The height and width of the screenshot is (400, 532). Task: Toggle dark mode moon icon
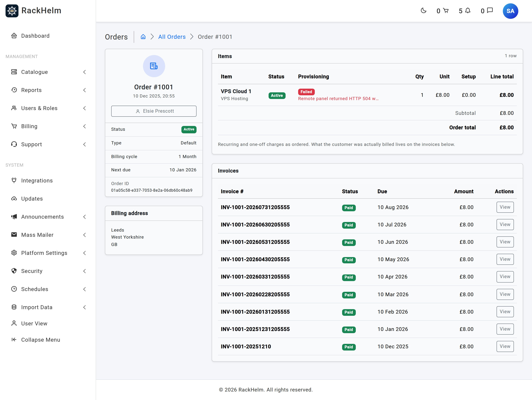tap(424, 11)
